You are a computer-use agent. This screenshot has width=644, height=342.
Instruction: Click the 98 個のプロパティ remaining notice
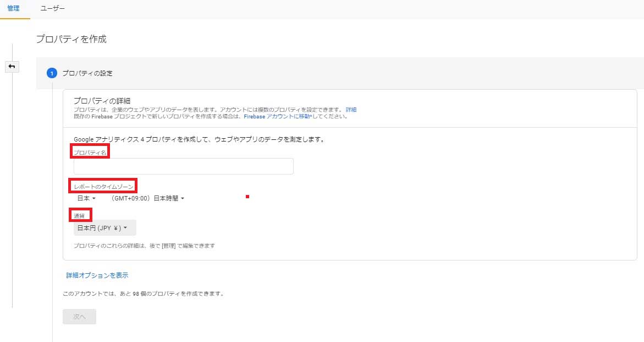point(144,294)
